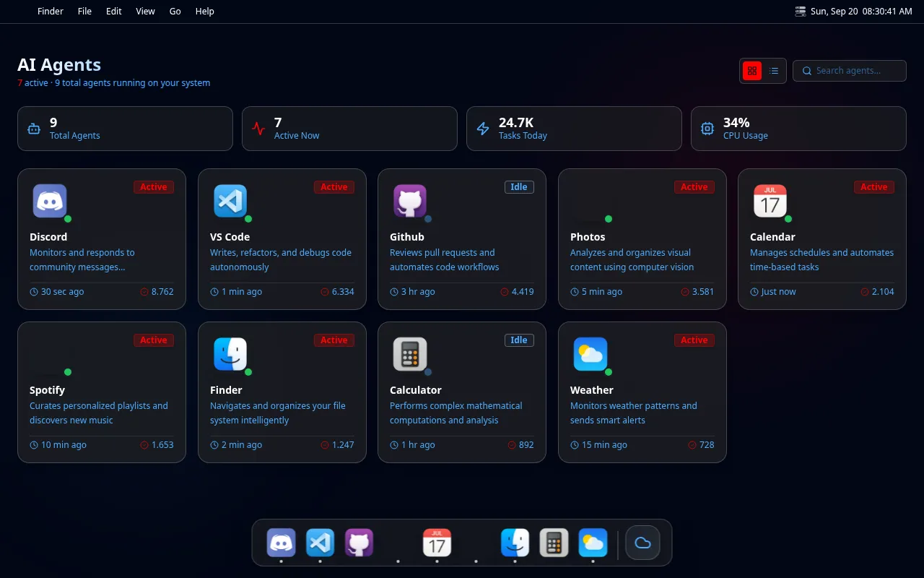Screen dimensions: 924x578
Task: Open the Edit menu
Action: click(114, 12)
